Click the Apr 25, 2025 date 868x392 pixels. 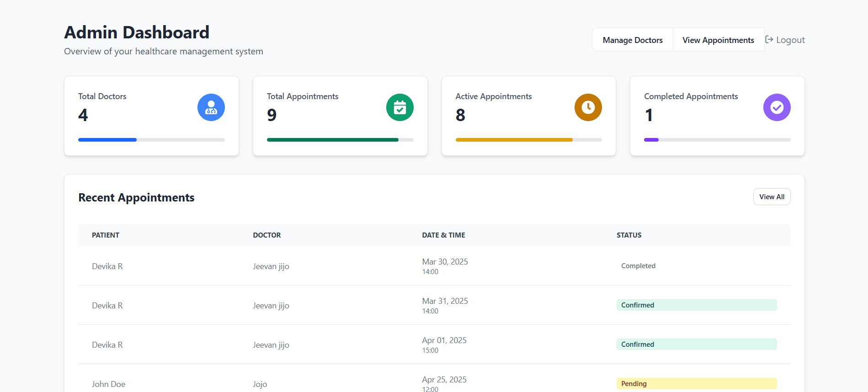point(444,380)
